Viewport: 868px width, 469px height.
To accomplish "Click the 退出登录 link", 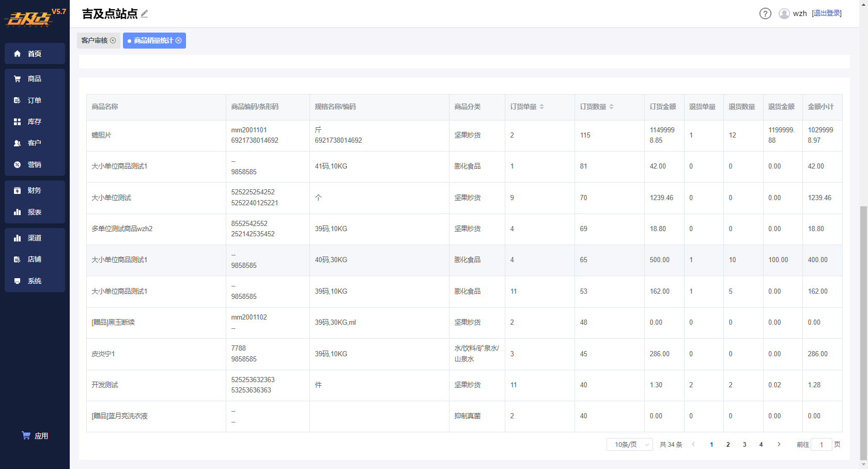I will [827, 13].
